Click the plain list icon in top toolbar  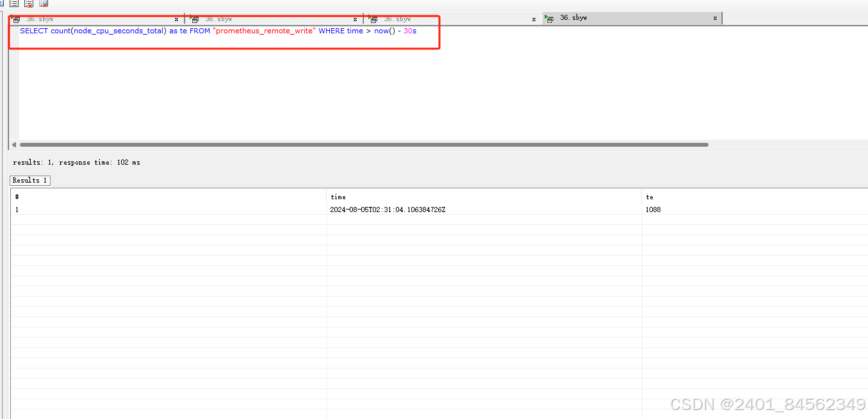point(14,3)
